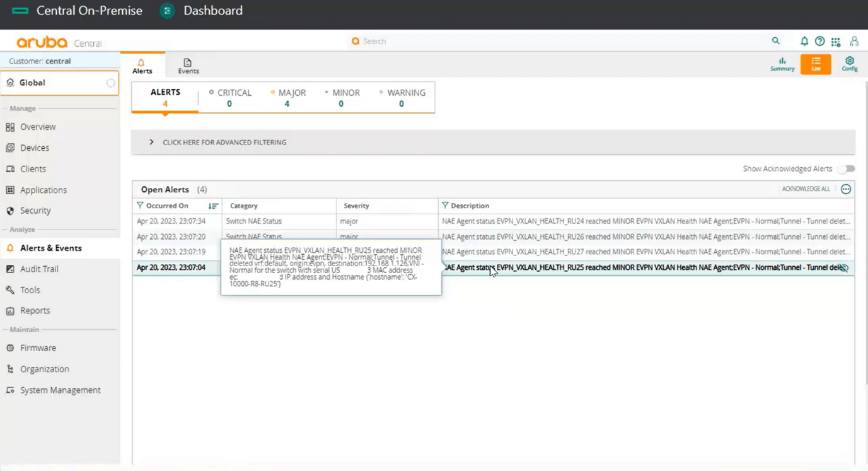Select the alert row at 23:07:04
Screen dimensions: 868x471
(x=493, y=267)
